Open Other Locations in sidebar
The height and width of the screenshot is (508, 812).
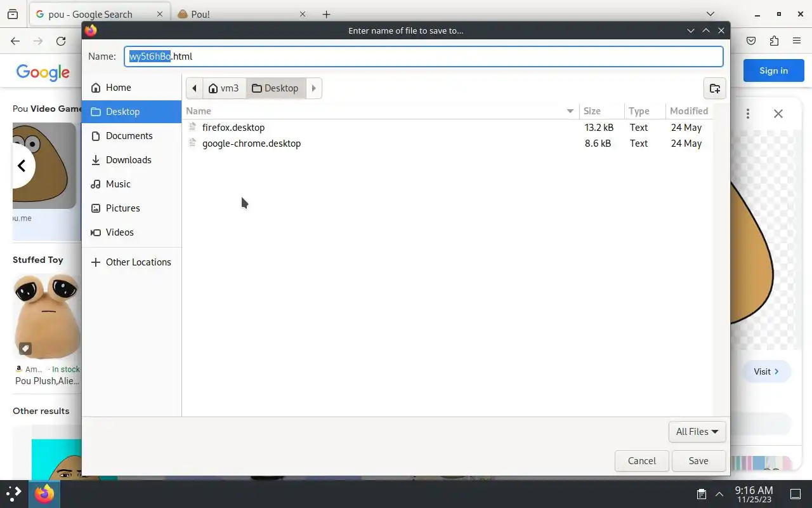[131, 262]
